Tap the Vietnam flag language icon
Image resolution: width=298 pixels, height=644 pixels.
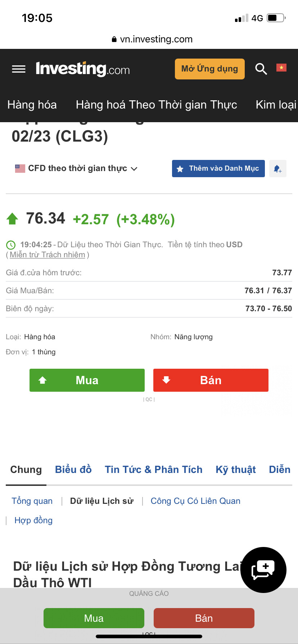point(281,68)
